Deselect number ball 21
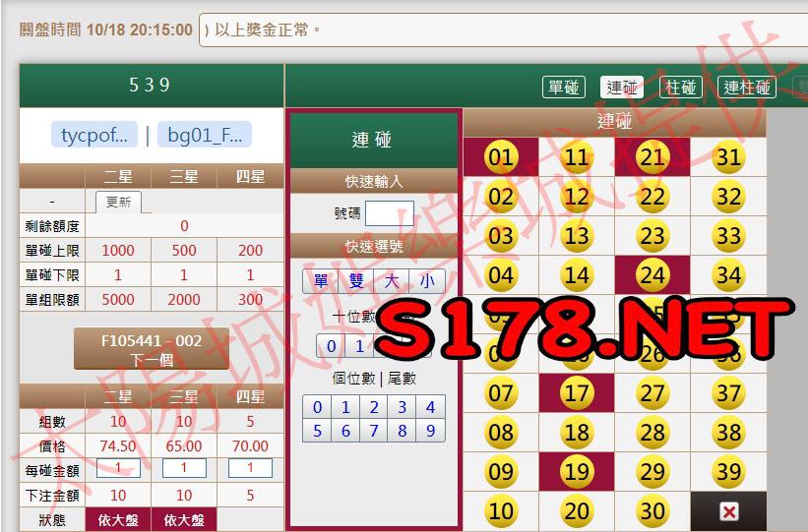This screenshot has width=808, height=532. pyautogui.click(x=653, y=157)
